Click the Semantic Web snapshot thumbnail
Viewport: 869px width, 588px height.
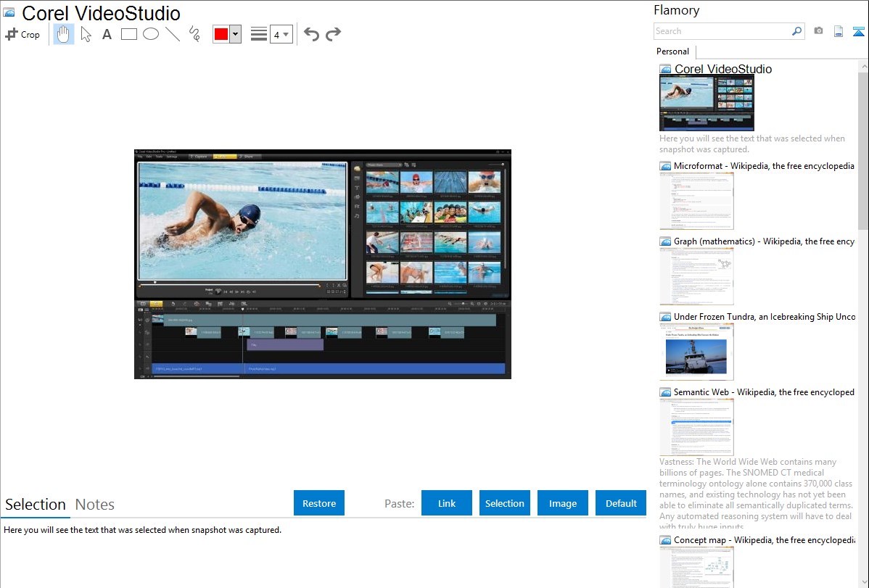pyautogui.click(x=696, y=427)
